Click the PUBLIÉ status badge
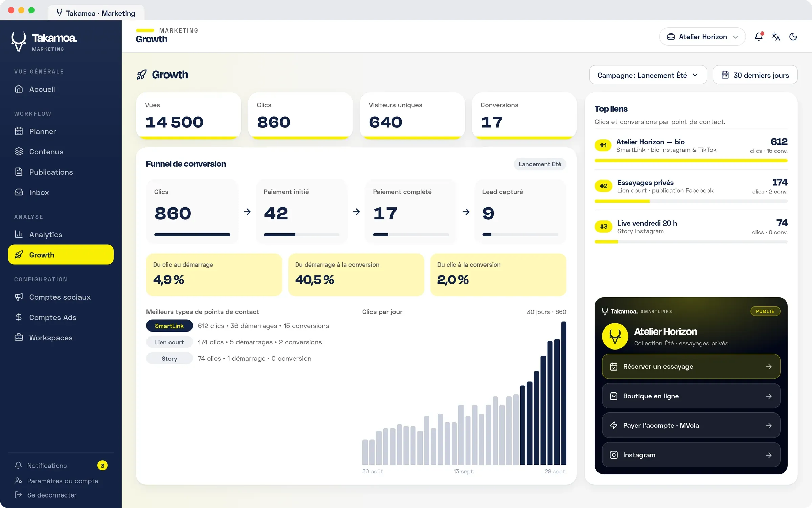812x508 pixels. [765, 311]
